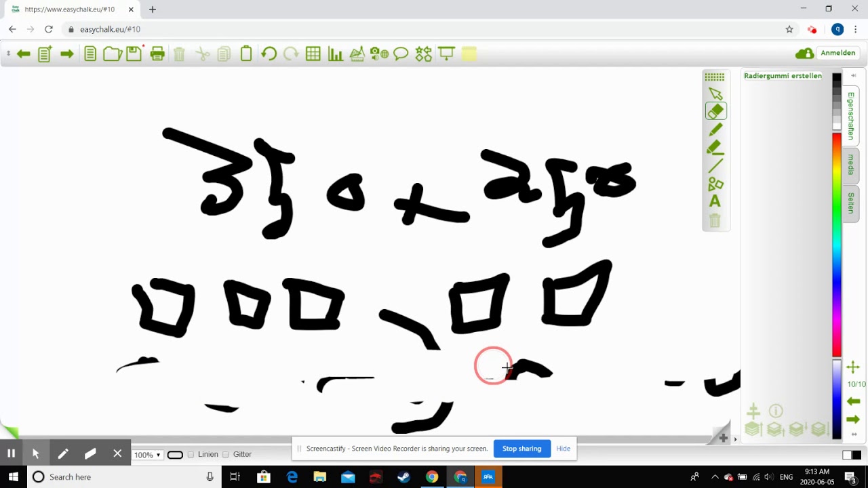Viewport: 868px width, 488px height.
Task: Click the Anmelden login button
Action: click(838, 53)
